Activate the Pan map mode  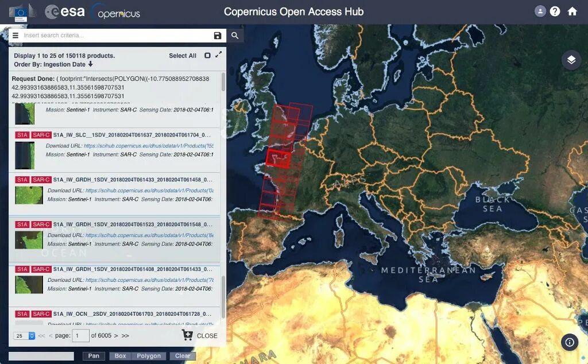[94, 356]
